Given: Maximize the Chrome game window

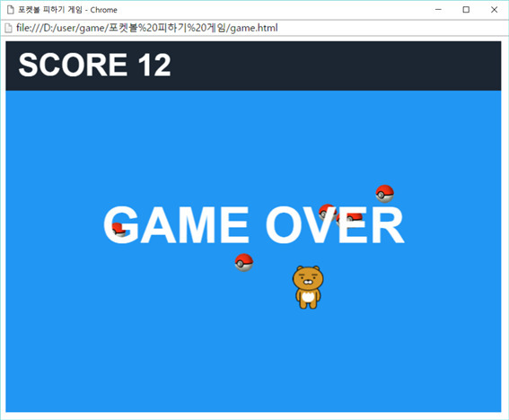Looking at the screenshot, I should (x=466, y=10).
